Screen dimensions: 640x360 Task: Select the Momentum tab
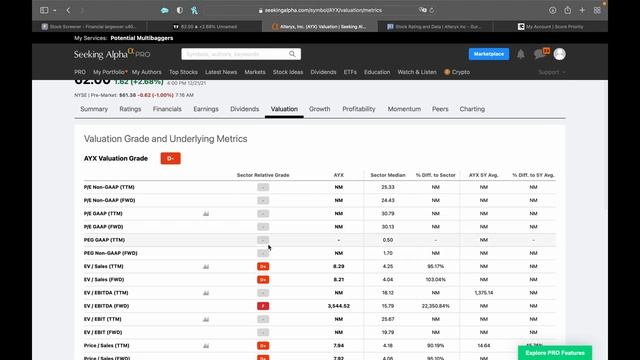(x=404, y=109)
